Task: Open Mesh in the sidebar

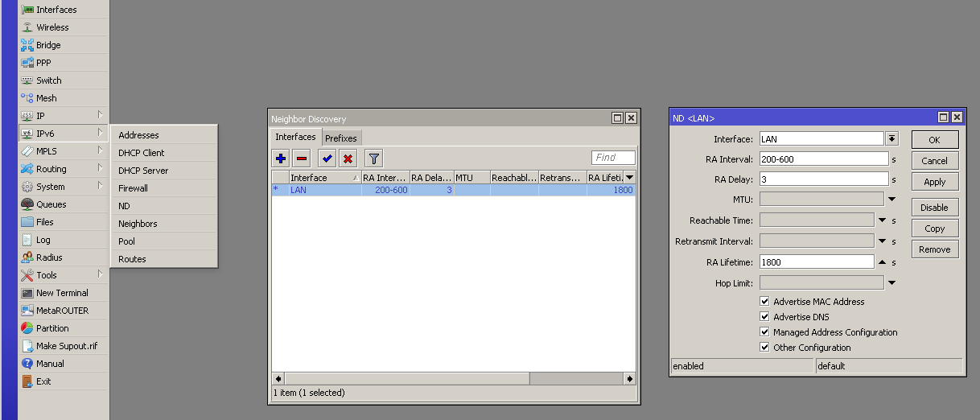Action: click(63, 98)
